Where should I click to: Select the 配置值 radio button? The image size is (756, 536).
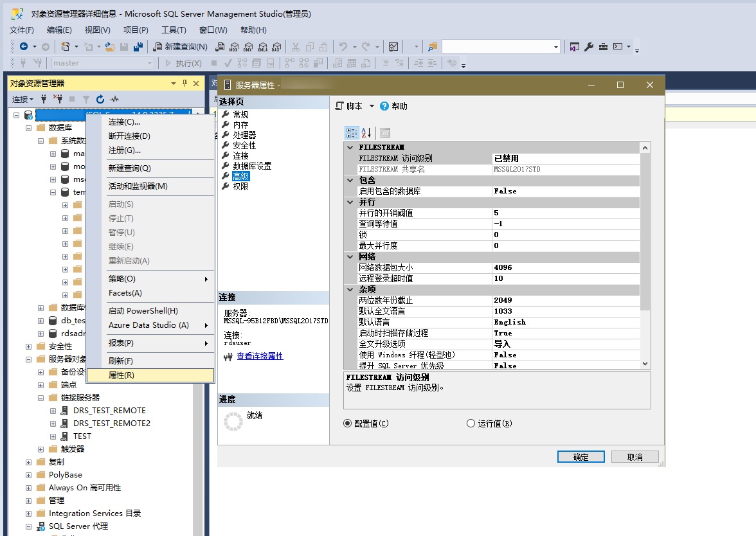[x=347, y=423]
